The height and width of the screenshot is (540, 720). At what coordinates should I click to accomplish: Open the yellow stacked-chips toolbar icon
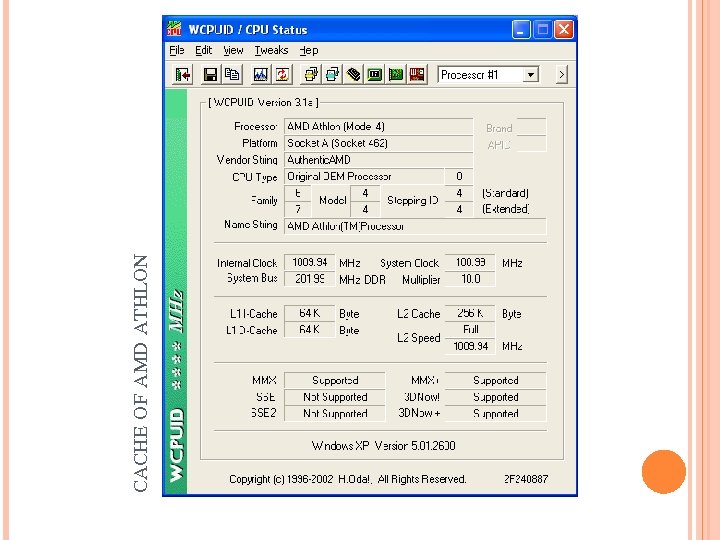[x=311, y=75]
